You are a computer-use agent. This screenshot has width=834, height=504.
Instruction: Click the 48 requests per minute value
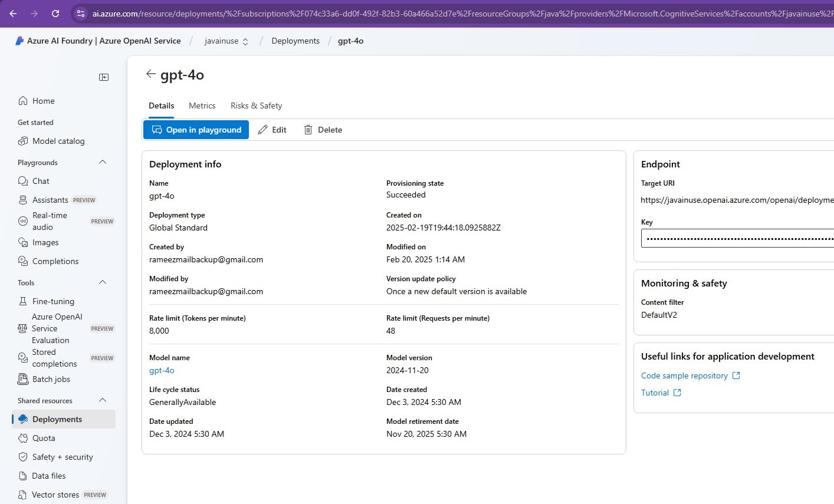tap(390, 331)
